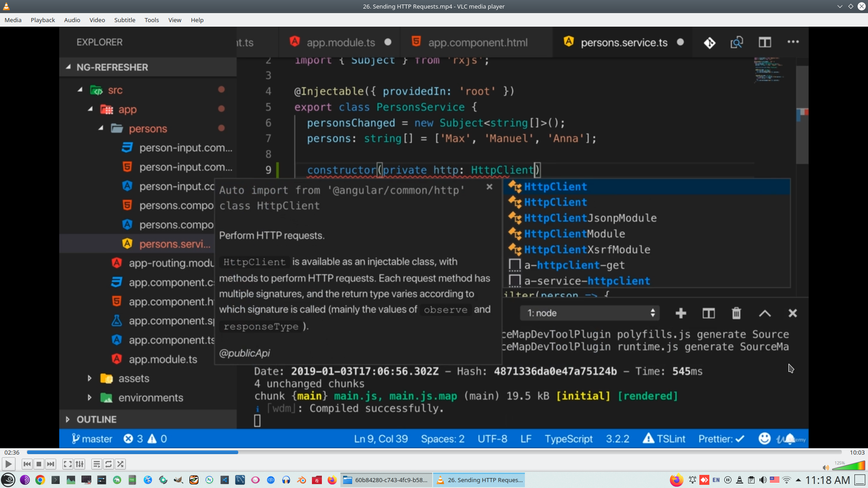Image resolution: width=868 pixels, height=488 pixels.
Task: Click the Stop playback button
Action: click(x=39, y=464)
